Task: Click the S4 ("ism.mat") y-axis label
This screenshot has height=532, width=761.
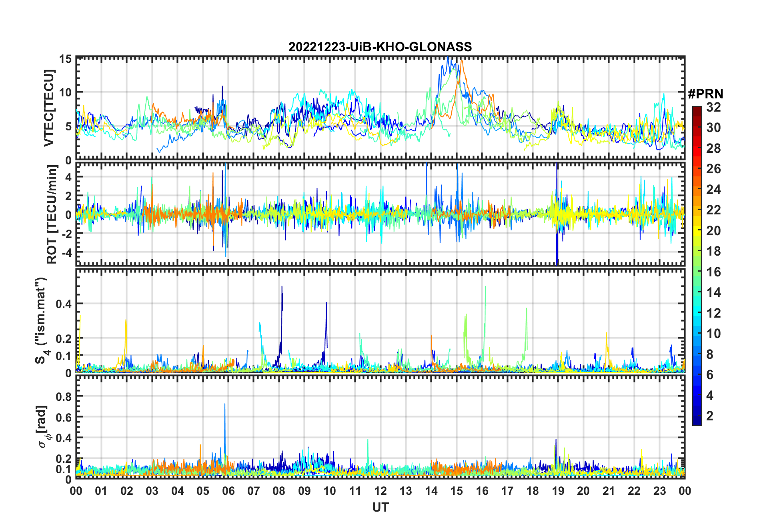Action: coord(42,320)
